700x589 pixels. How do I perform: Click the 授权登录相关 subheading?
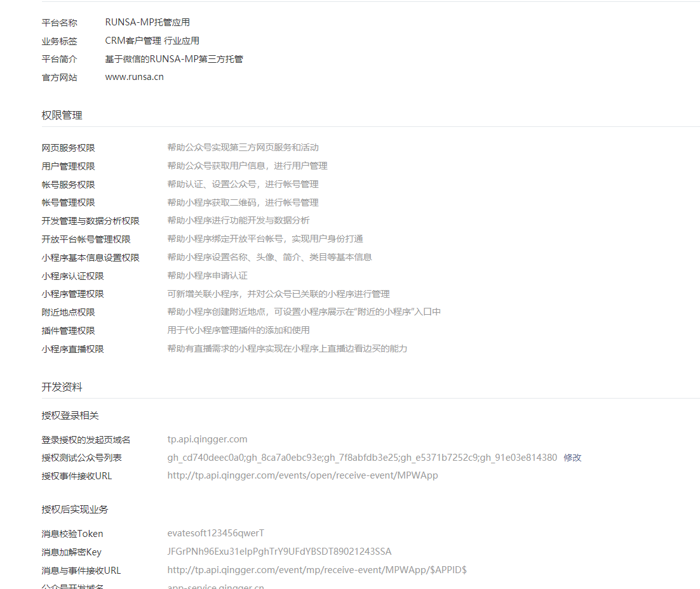(x=70, y=416)
